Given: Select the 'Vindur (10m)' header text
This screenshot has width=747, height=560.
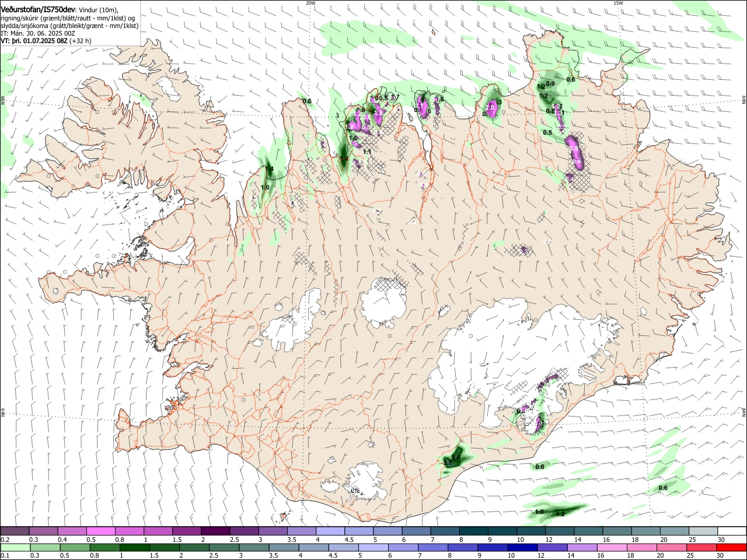Looking at the screenshot, I should 98,9.
